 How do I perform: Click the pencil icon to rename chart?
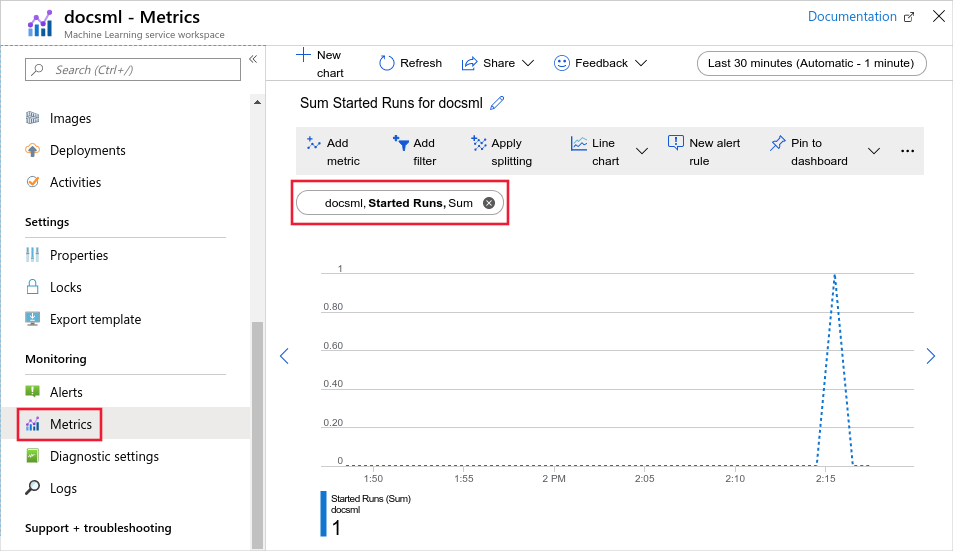tap(497, 103)
